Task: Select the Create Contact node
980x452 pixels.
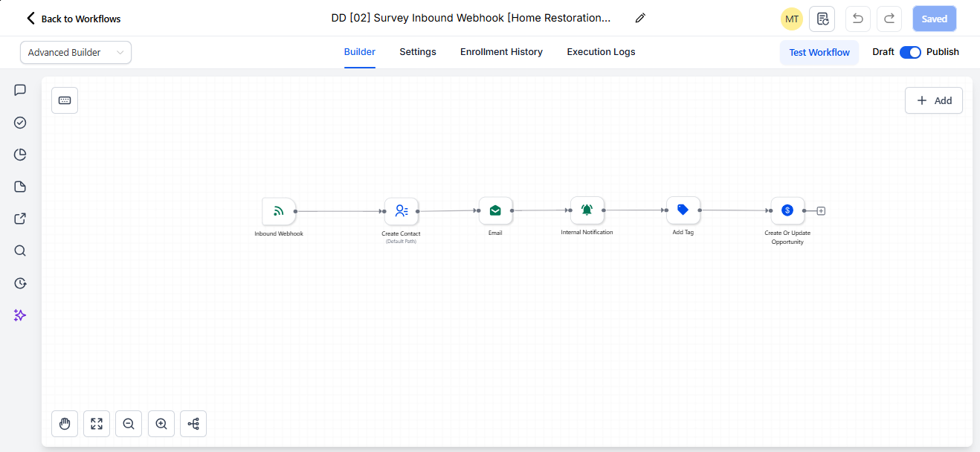Action: [402, 211]
